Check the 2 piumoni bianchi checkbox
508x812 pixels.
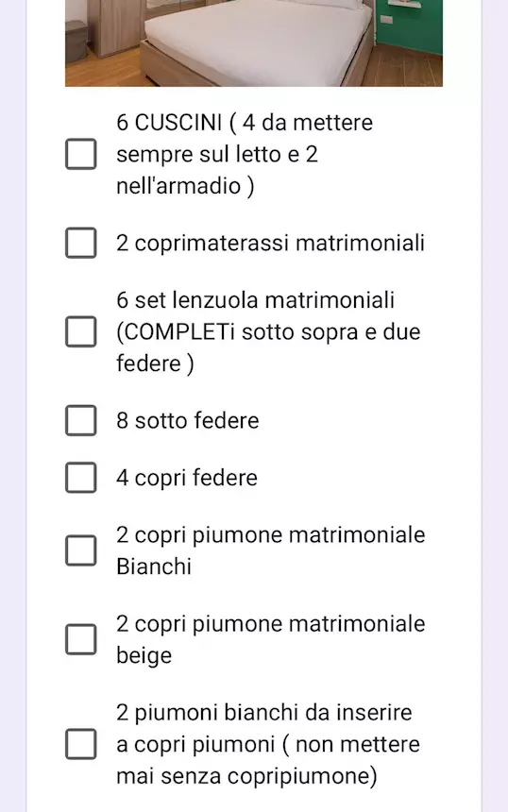81,744
